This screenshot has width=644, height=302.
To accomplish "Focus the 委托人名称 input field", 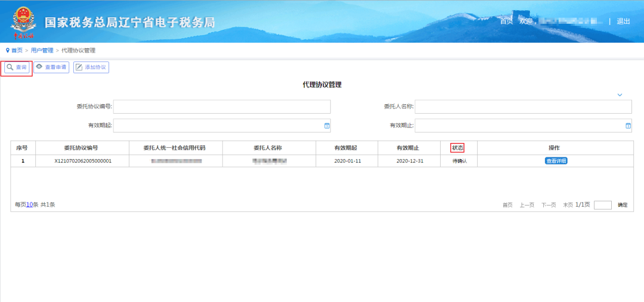I will tap(524, 107).
